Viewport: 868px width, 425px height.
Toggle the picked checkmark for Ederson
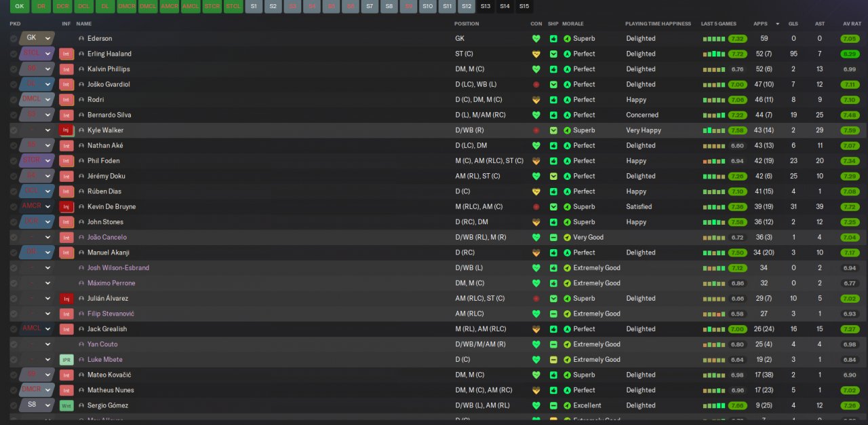click(x=14, y=39)
